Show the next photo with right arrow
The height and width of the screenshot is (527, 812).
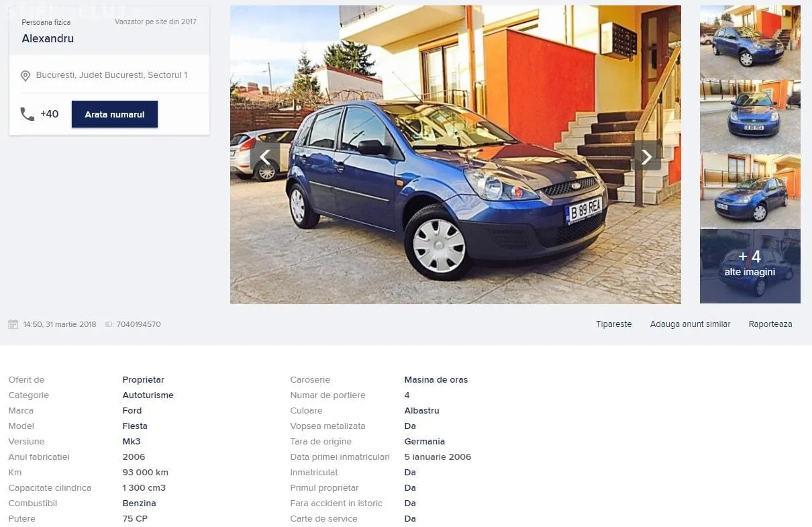pyautogui.click(x=646, y=156)
